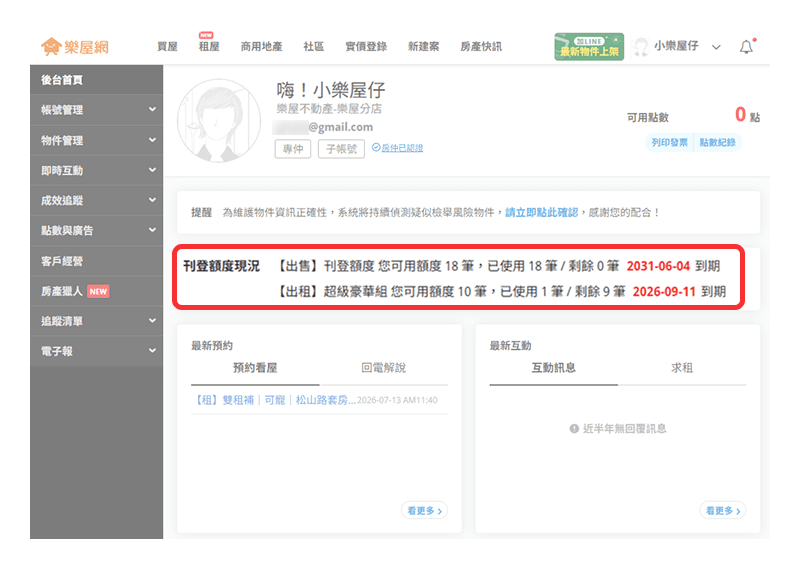Click the large profile picture
Viewport: 800px width, 566px height.
pyautogui.click(x=218, y=120)
